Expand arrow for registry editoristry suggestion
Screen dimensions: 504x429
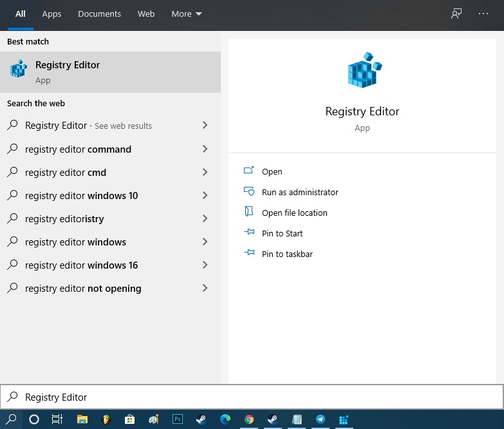(205, 218)
